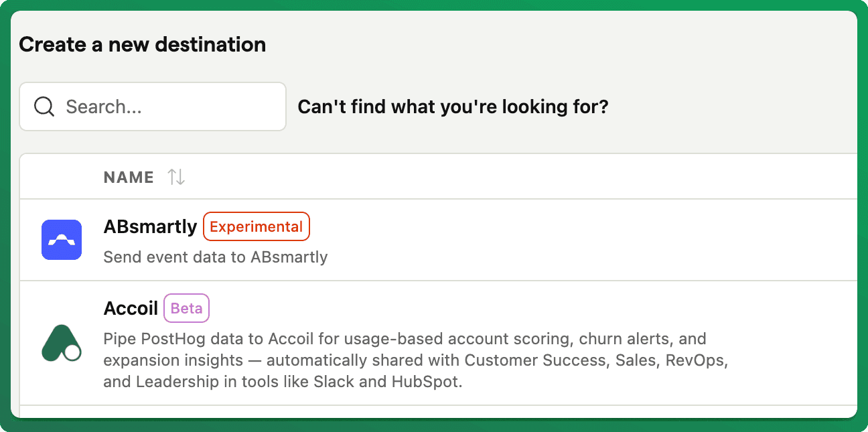This screenshot has width=868, height=432.
Task: Click the "Slack and HubSpot" description line
Action: click(283, 382)
